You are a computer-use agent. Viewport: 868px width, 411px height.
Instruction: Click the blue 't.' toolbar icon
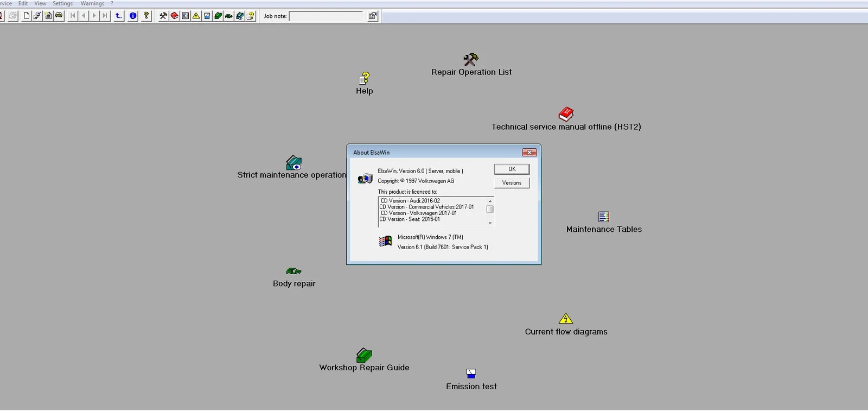coord(119,16)
